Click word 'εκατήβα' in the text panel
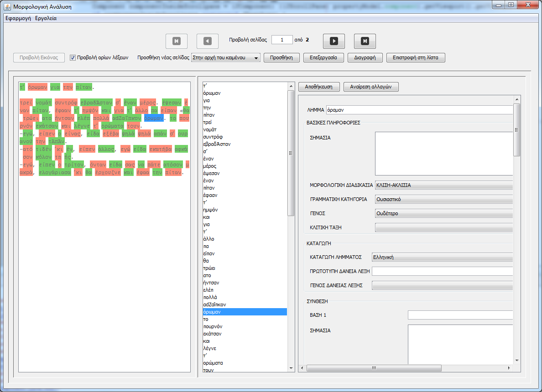Viewport: 542px width, 392px height. coord(161,149)
